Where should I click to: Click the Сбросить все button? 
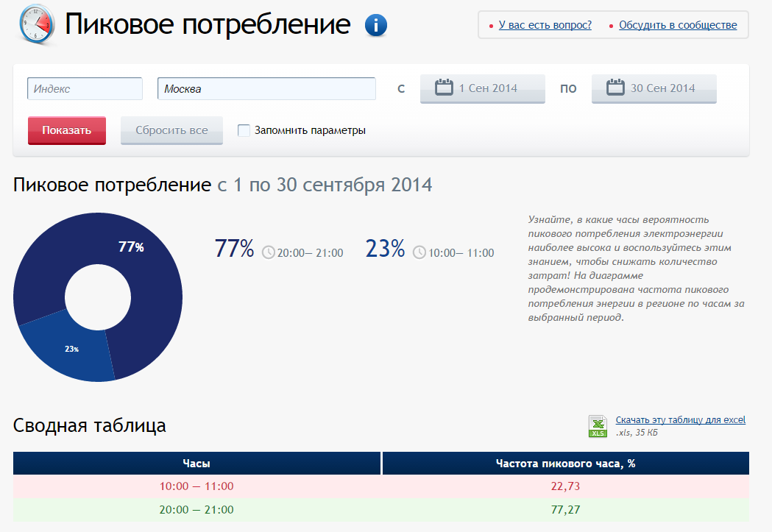[171, 130]
